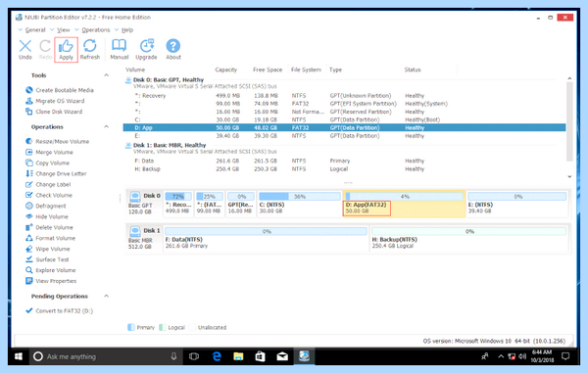This screenshot has width=588, height=373.
Task: Click the volume list scroll up arrow
Action: (x=569, y=78)
